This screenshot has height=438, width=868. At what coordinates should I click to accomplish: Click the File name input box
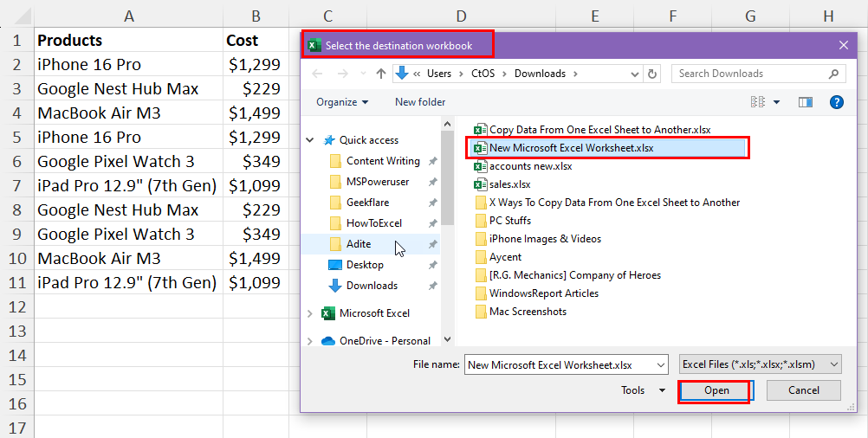[560, 365]
